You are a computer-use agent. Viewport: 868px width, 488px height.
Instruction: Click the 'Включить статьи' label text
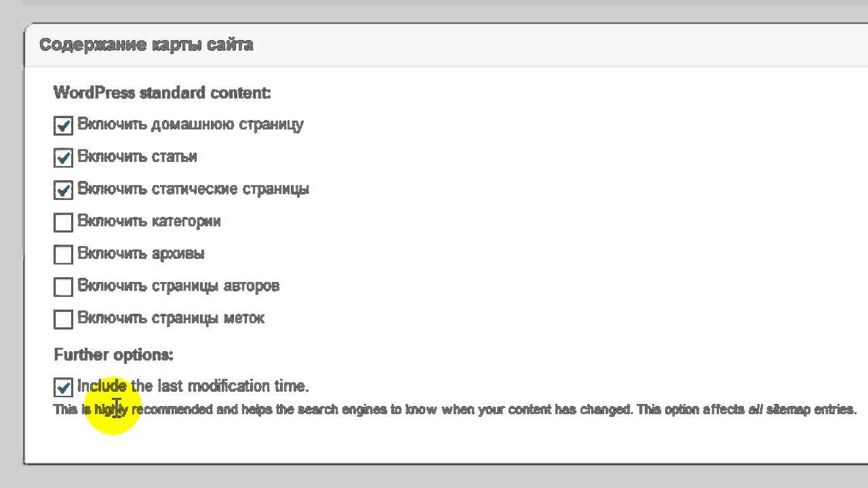pyautogui.click(x=137, y=157)
